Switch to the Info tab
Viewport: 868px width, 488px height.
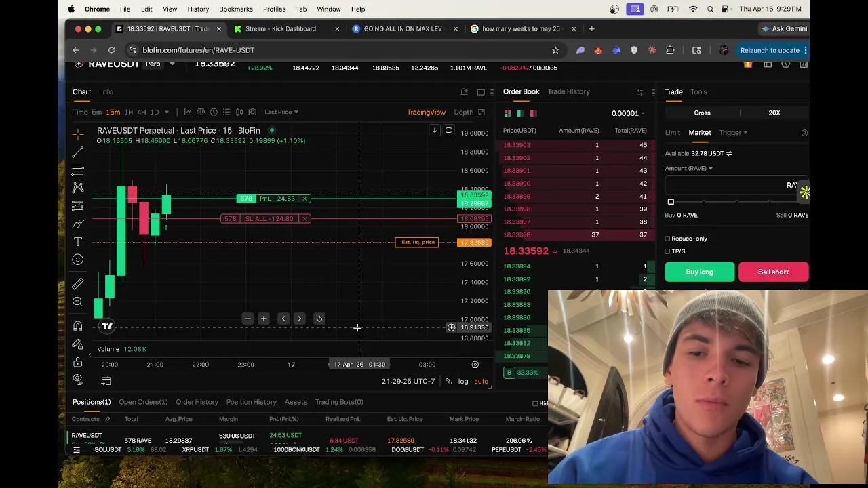[x=107, y=92]
